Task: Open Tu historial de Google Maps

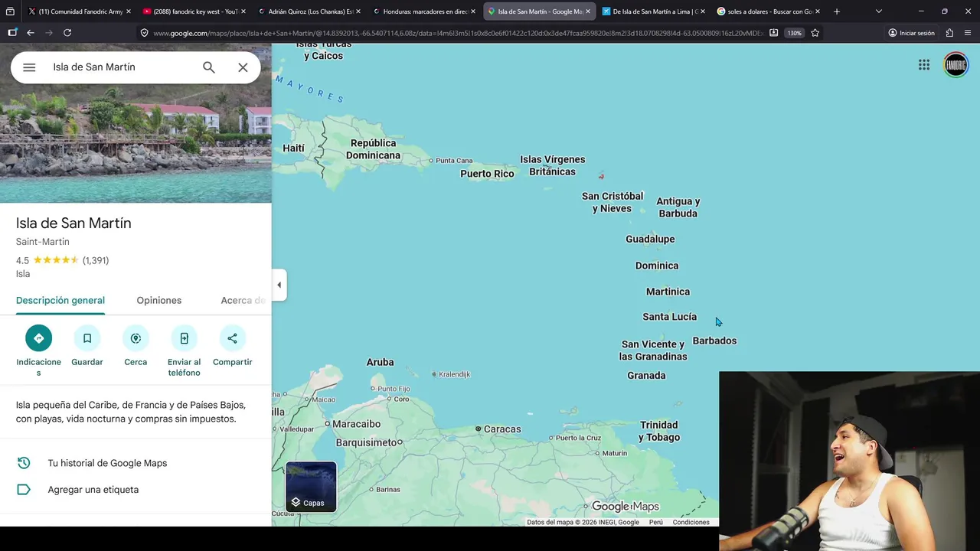Action: 136,463
